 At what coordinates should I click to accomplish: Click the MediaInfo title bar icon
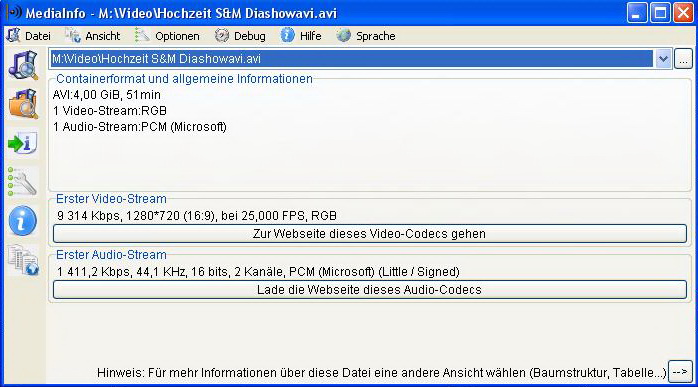[14, 12]
